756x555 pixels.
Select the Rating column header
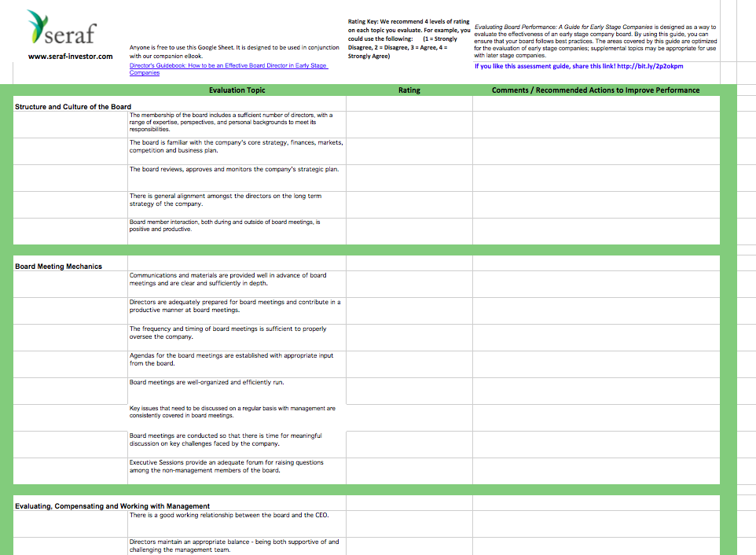pyautogui.click(x=409, y=90)
